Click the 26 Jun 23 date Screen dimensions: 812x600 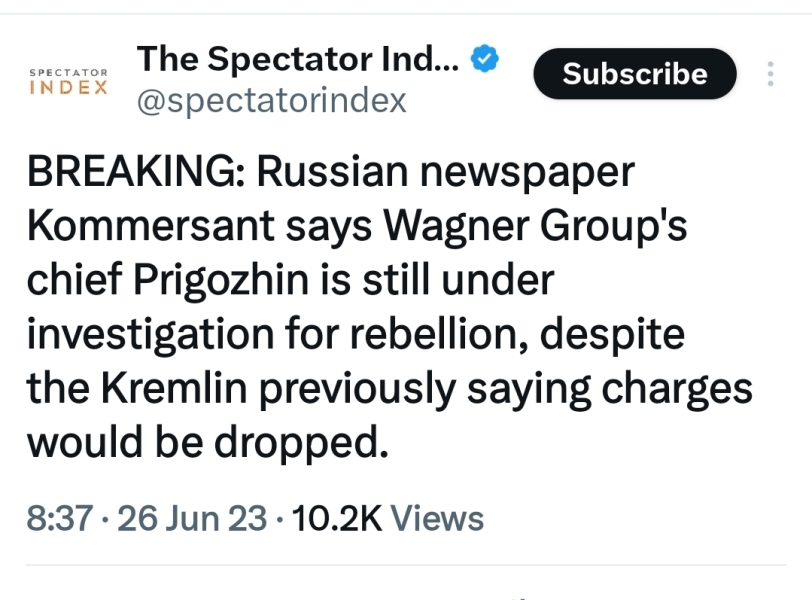192,519
